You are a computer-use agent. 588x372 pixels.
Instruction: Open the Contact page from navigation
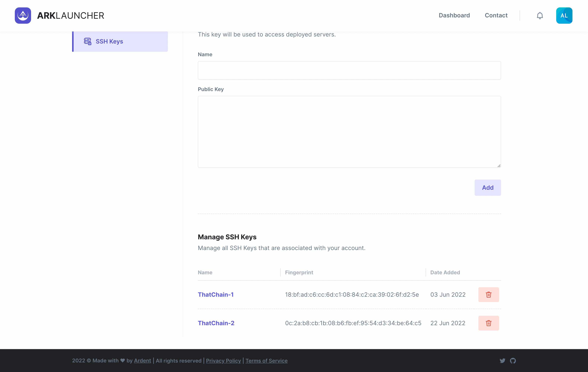pos(496,15)
